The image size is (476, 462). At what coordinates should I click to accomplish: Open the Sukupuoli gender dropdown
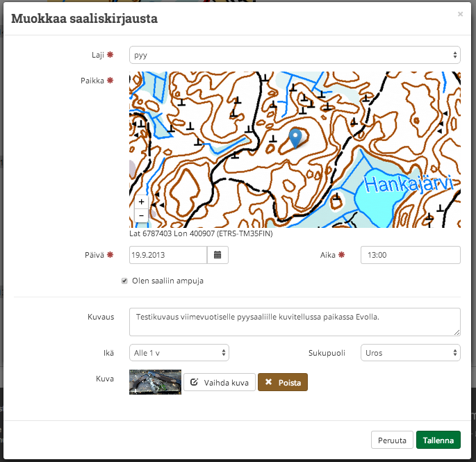click(x=411, y=353)
